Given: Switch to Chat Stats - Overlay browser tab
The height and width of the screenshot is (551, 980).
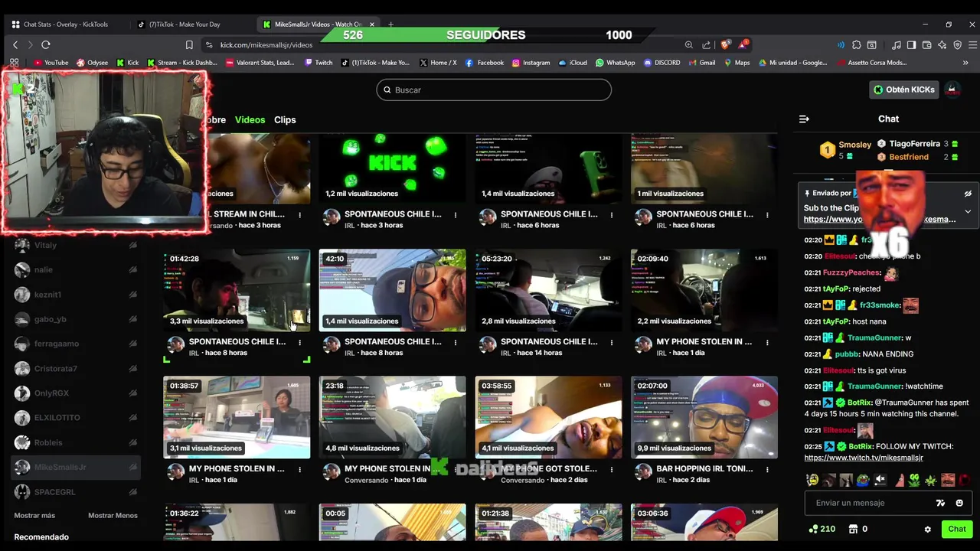Looking at the screenshot, I should click(65, 24).
